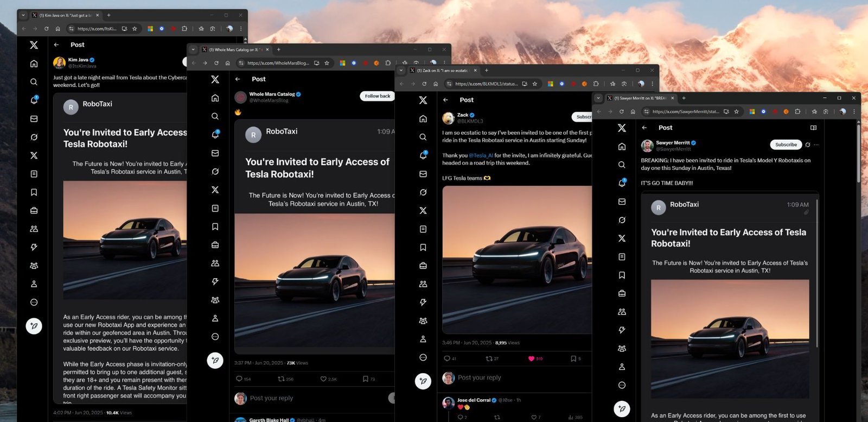Open Jobs briefcase in Whole Mars Catalog window sidebar
Image resolution: width=868 pixels, height=422 pixels.
click(x=215, y=245)
